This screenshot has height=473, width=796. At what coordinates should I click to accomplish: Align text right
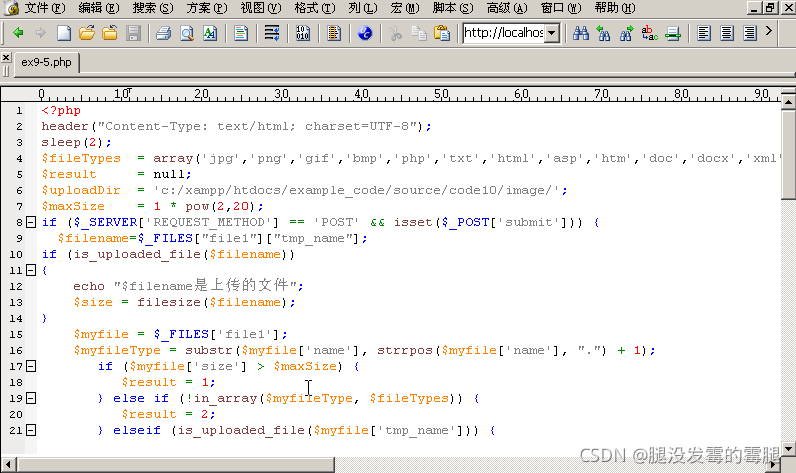(750, 33)
